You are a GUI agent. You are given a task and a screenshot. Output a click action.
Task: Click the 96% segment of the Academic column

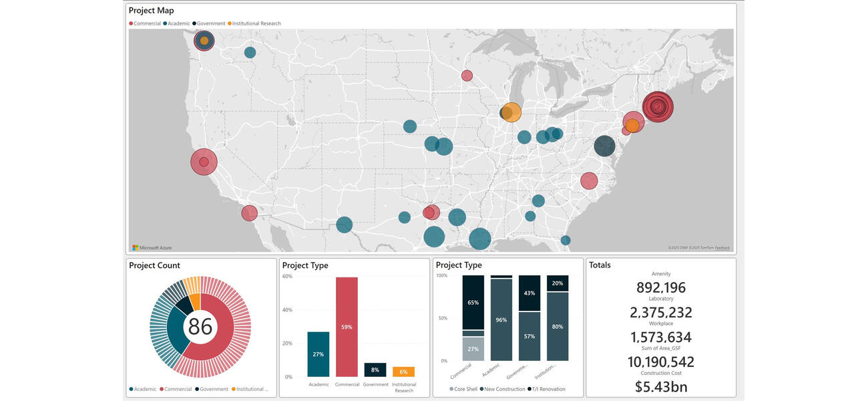[x=501, y=319]
